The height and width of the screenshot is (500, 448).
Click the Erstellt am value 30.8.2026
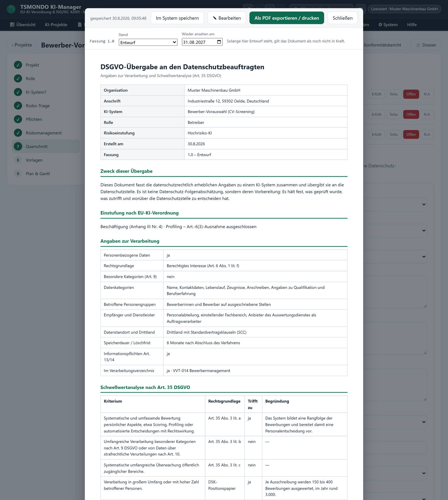(x=196, y=144)
